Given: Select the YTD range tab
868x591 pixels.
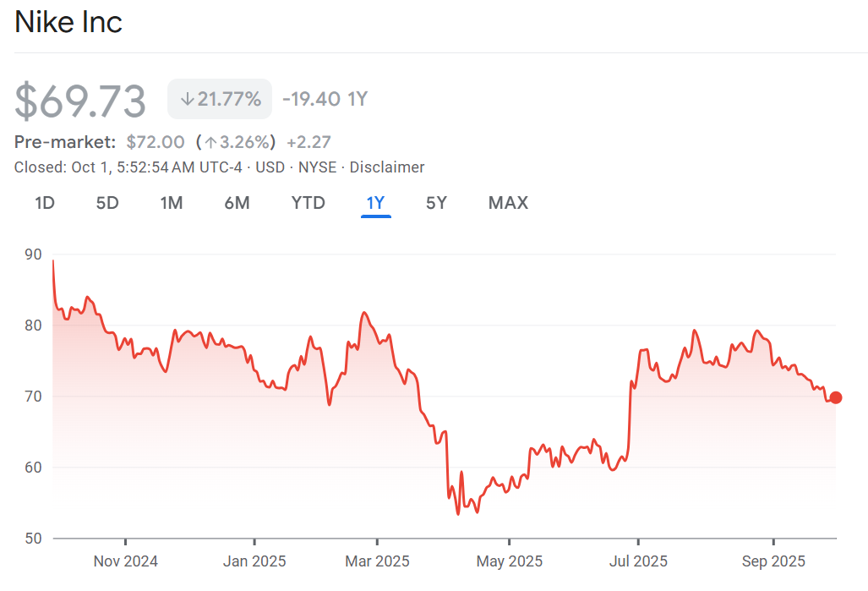Looking at the screenshot, I should (x=308, y=203).
